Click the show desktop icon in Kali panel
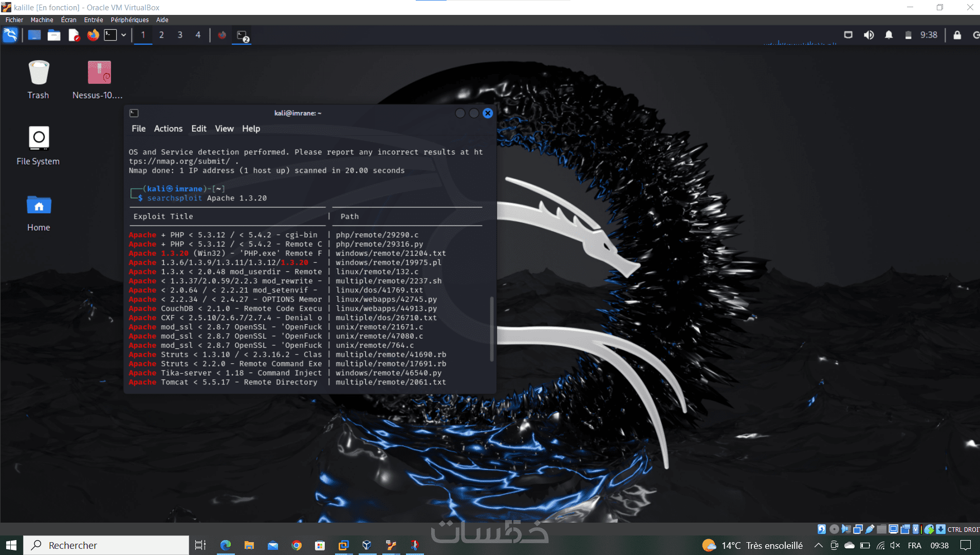The height and width of the screenshot is (555, 980). click(34, 35)
